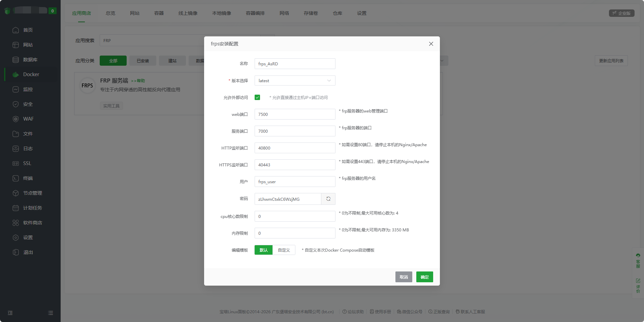Image resolution: width=644 pixels, height=322 pixels.
Task: Focus the web端口 field 7500
Action: click(x=295, y=114)
